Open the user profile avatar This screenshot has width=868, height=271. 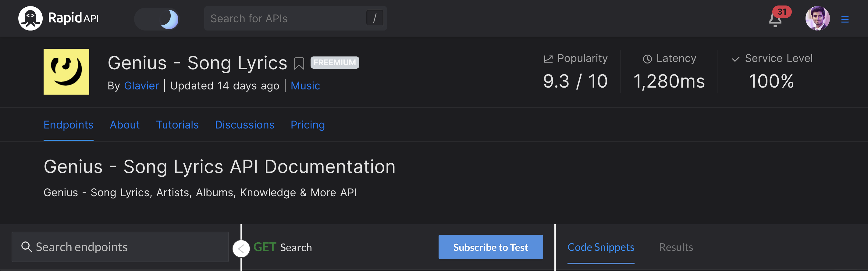tap(817, 18)
